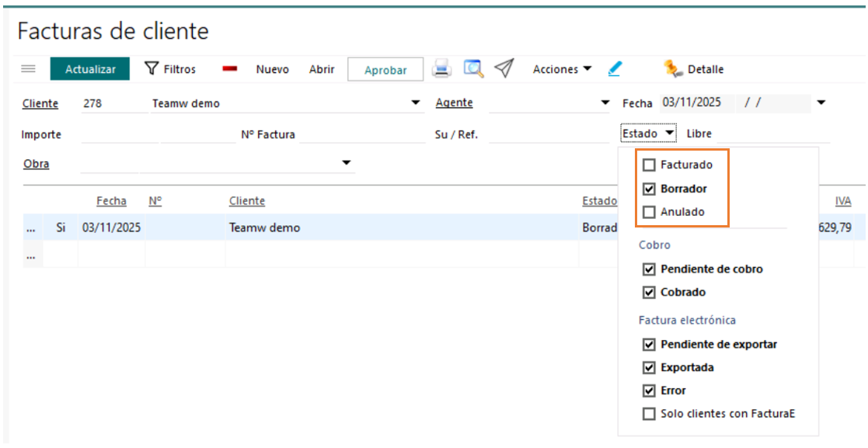The height and width of the screenshot is (448, 868).
Task: Click the printer icon
Action: click(441, 69)
